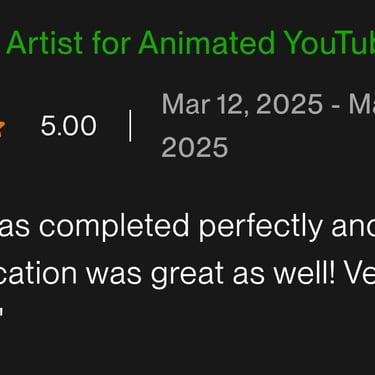Click the partial "YouTub" text in the title
This screenshot has height=375, width=375.
[330, 43]
